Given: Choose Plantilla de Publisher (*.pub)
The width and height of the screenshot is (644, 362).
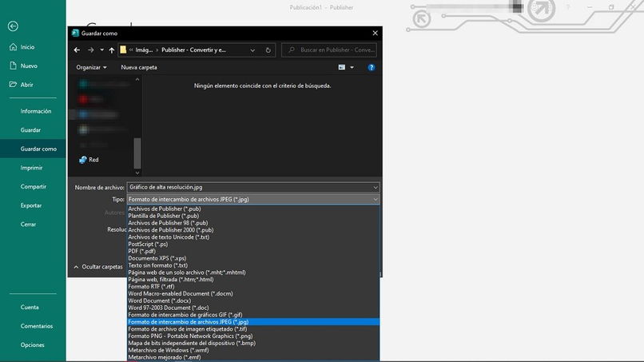Looking at the screenshot, I should 253,216.
